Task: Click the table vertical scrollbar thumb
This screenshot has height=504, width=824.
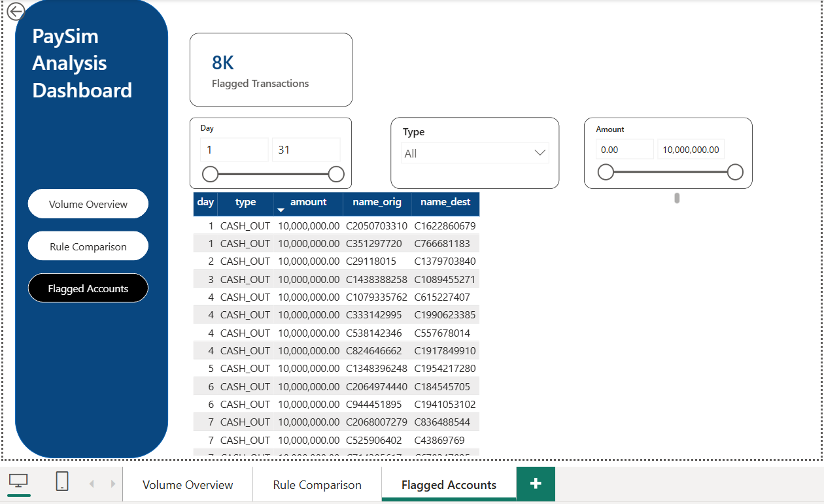Action: pos(677,197)
